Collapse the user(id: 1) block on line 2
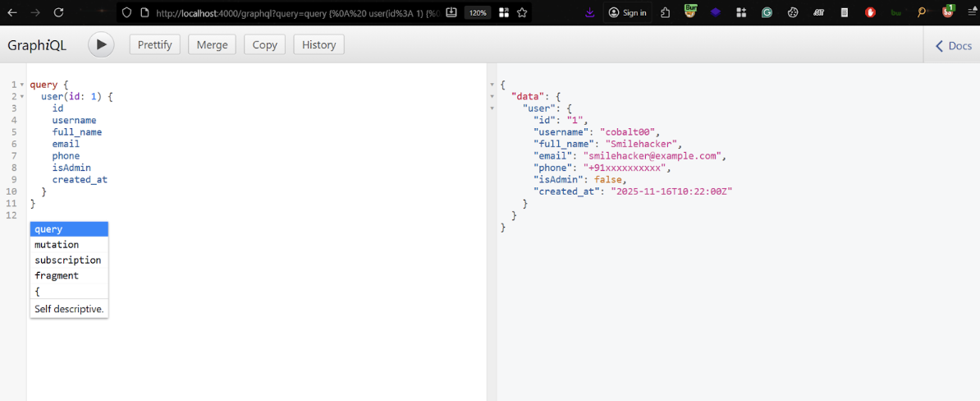This screenshot has width=980, height=401. pyautogui.click(x=22, y=96)
